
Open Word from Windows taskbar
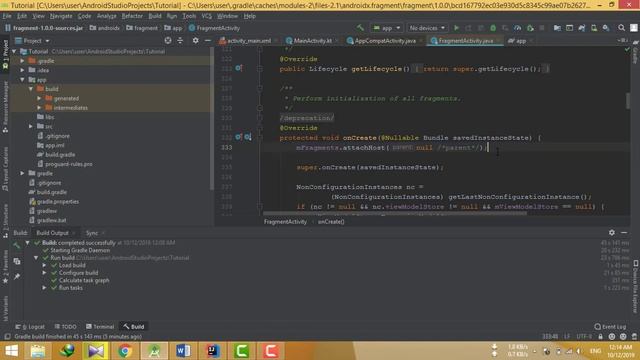point(183,351)
